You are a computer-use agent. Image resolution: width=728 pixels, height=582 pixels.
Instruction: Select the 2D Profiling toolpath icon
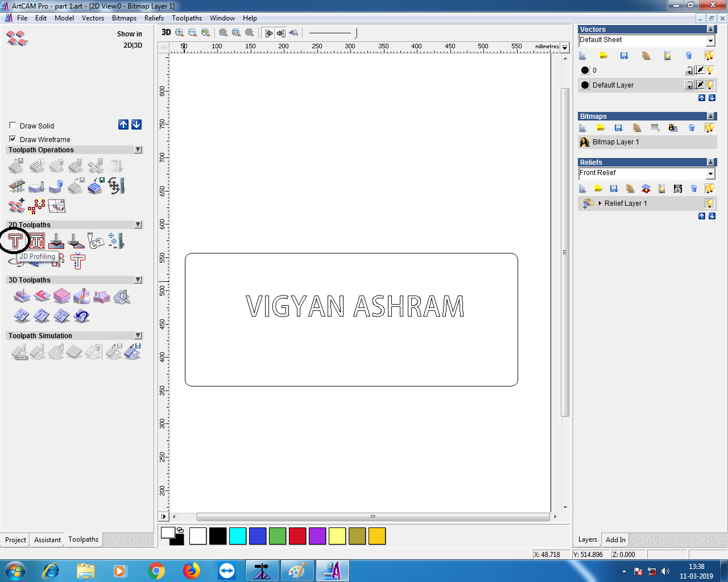15,241
